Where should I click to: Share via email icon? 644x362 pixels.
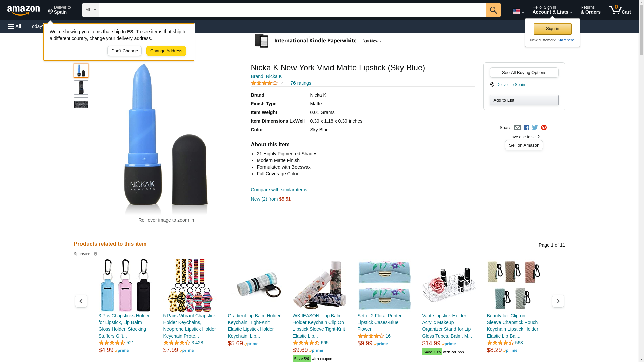[x=517, y=128]
